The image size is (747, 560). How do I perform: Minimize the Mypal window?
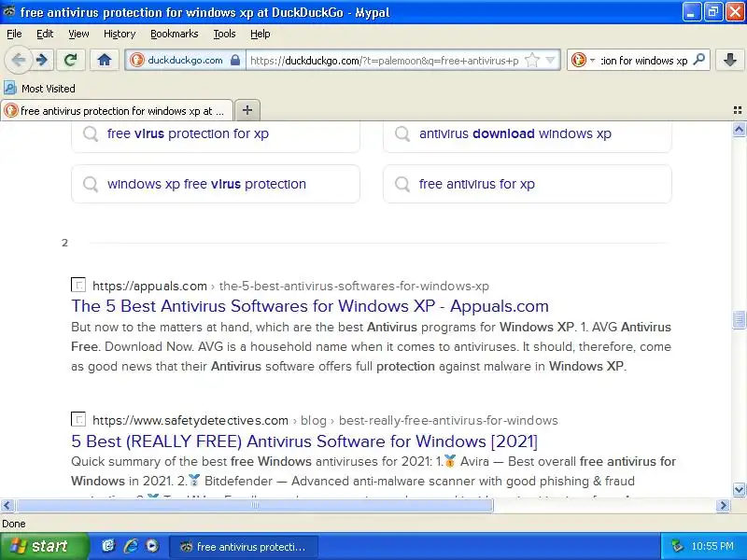coord(692,12)
